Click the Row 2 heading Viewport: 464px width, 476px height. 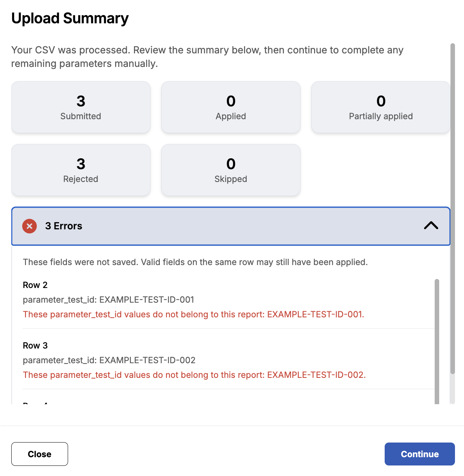tap(35, 285)
